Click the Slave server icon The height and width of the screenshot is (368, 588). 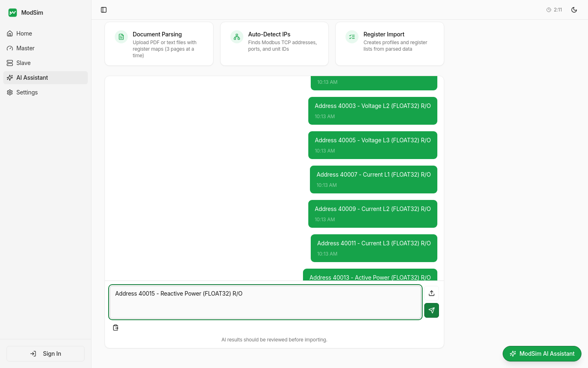[x=10, y=63]
